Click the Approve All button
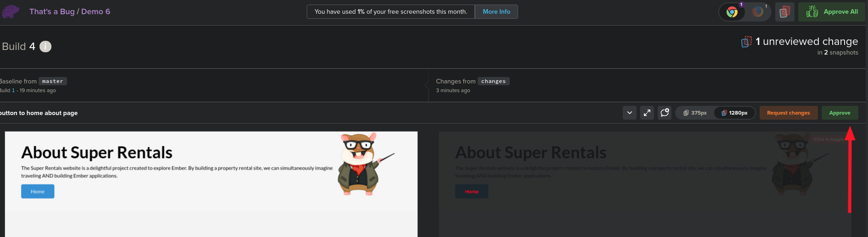 point(832,12)
